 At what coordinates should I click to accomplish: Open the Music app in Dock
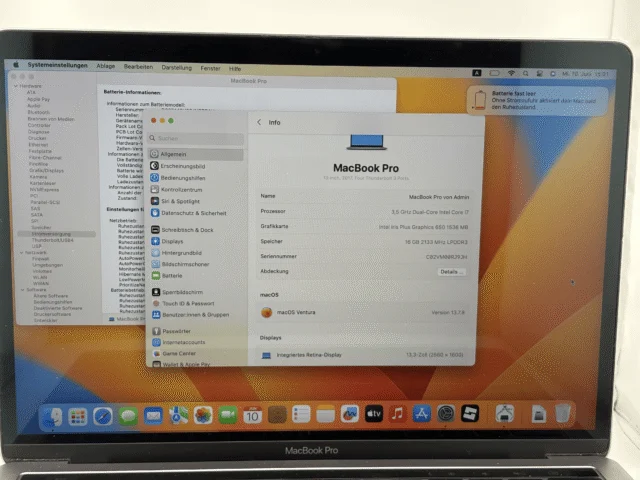(x=398, y=414)
